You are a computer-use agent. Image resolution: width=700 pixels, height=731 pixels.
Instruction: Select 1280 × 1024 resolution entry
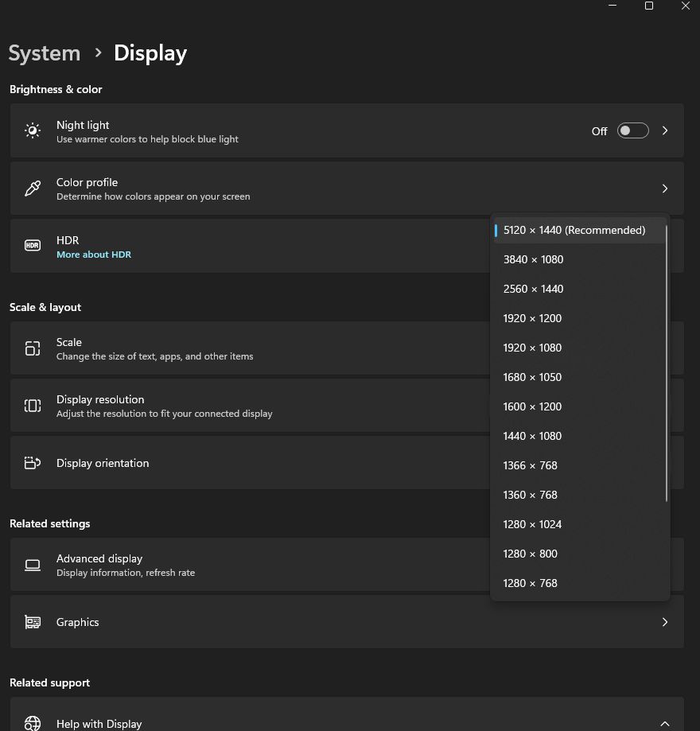(532, 524)
